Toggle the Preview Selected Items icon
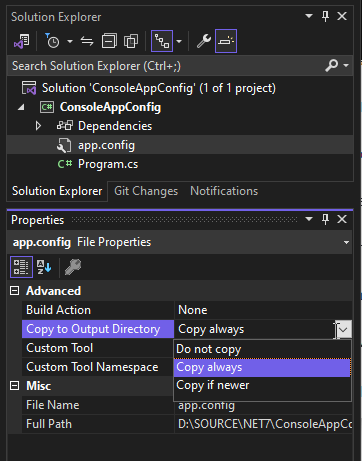The height and width of the screenshot is (461, 362). [226, 41]
